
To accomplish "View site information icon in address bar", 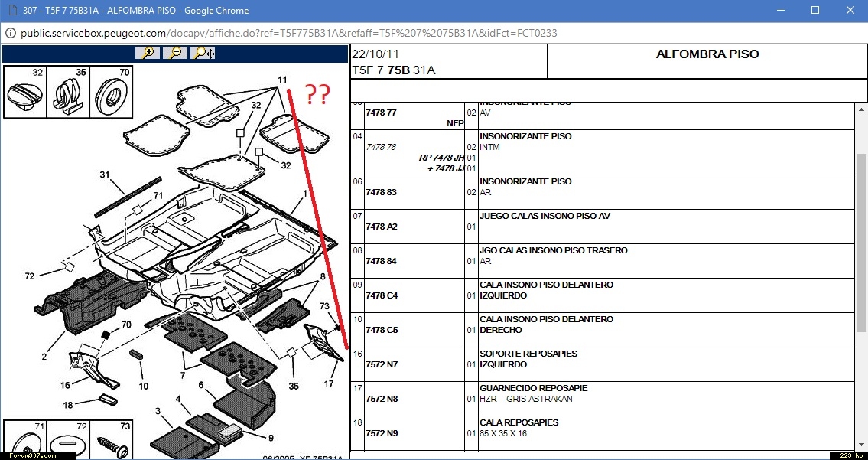I will coord(10,33).
